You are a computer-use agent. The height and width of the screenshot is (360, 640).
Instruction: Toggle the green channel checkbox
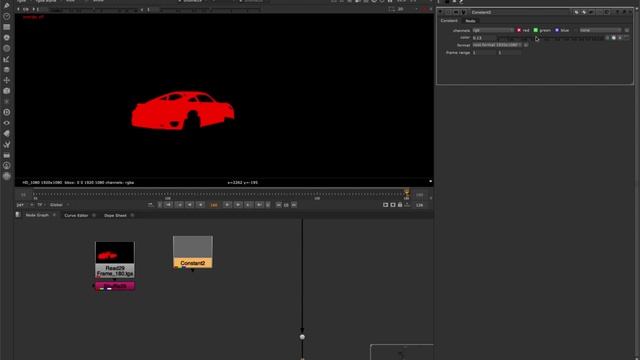[x=536, y=30]
